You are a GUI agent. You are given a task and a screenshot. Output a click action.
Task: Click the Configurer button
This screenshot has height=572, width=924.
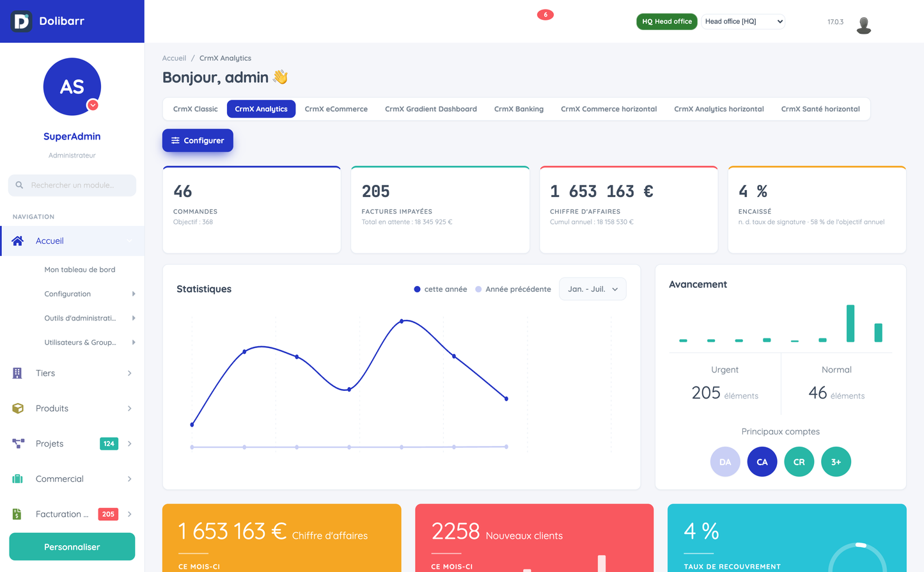coord(198,140)
